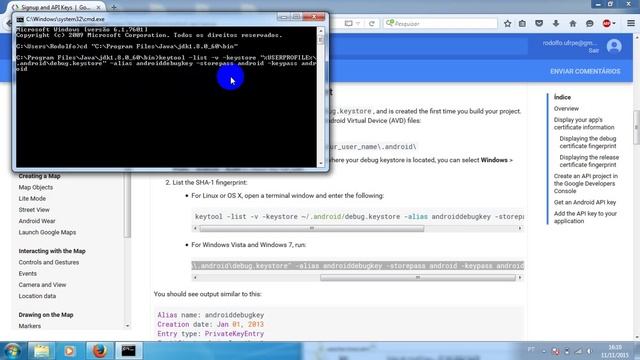
Task: Open Controls and Gestures page
Action: click(49, 262)
